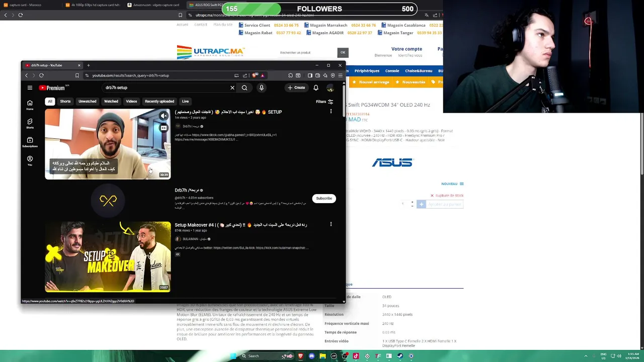Focus Ultrapc Rechercher un produit field
The image size is (644, 362).
[308, 52]
